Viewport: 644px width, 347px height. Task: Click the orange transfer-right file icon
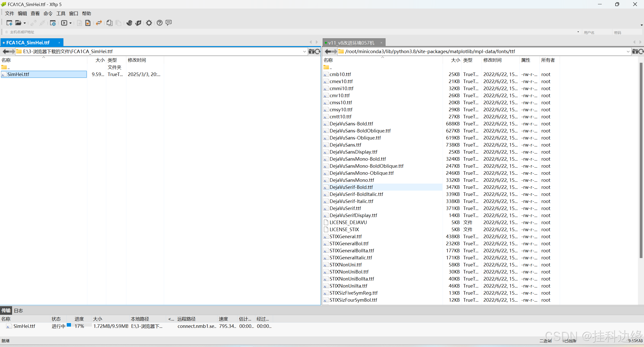click(88, 23)
